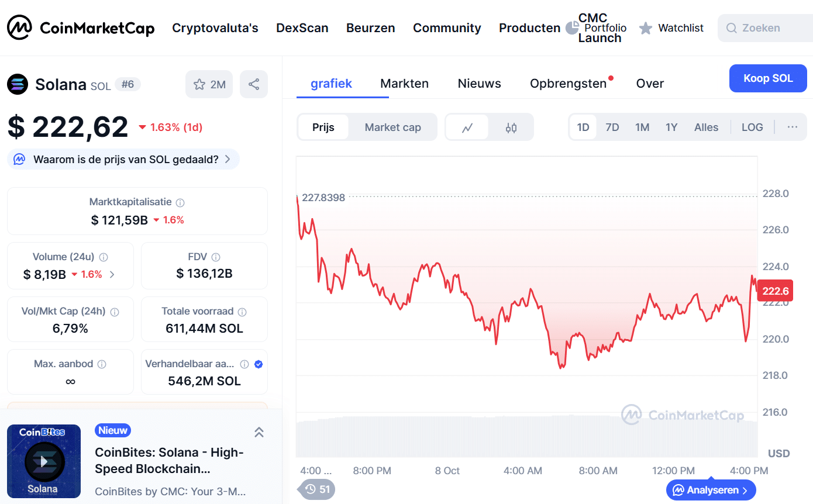
Task: Expand 'Waarom is de prijs van SOL gedaald?'
Action: tap(123, 159)
